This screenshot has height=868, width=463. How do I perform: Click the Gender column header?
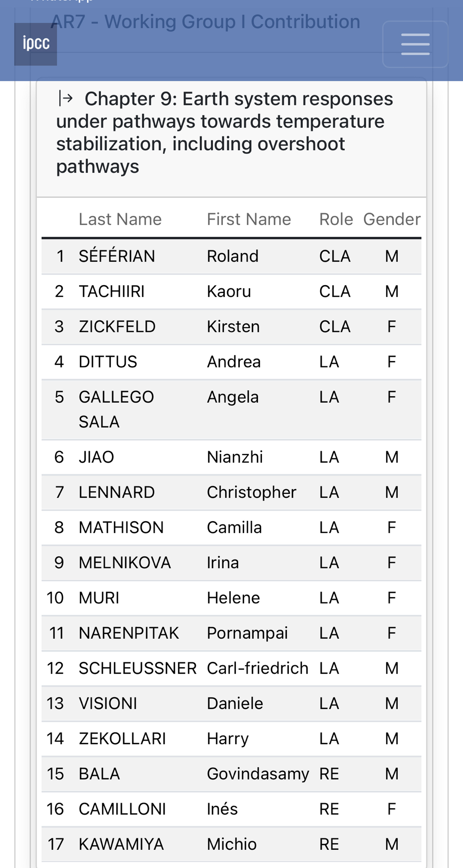(x=392, y=220)
